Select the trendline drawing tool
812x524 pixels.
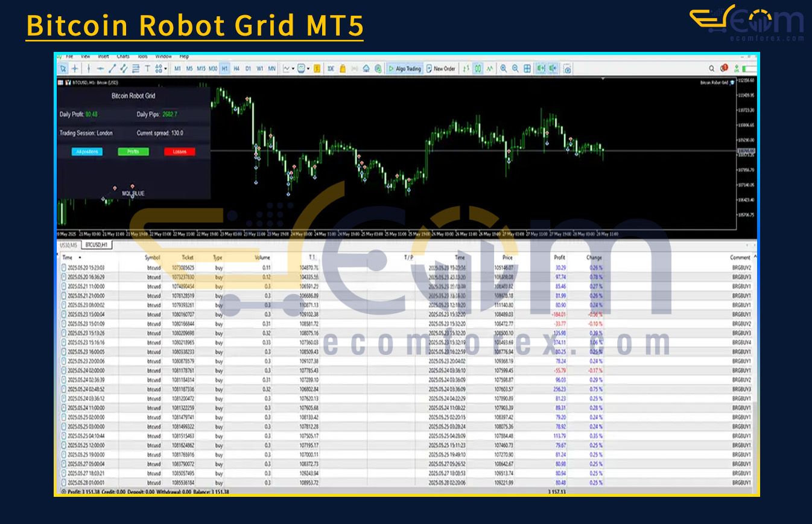pyautogui.click(x=112, y=69)
